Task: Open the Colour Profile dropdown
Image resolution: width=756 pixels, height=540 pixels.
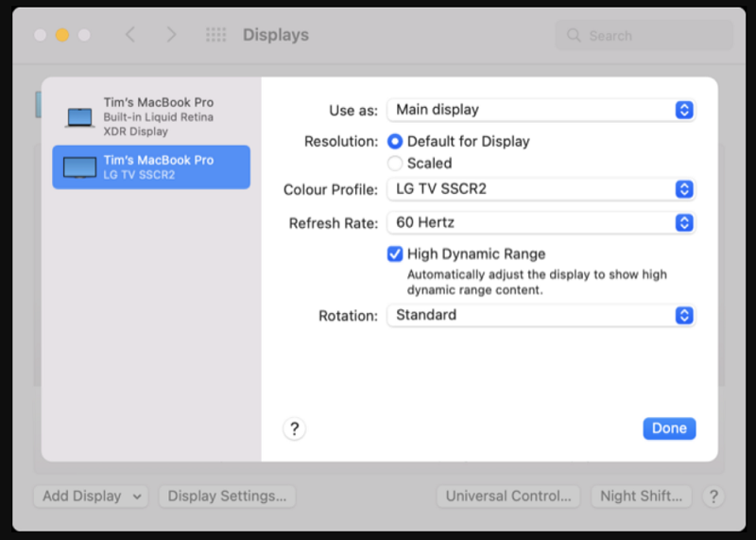Action: point(541,189)
